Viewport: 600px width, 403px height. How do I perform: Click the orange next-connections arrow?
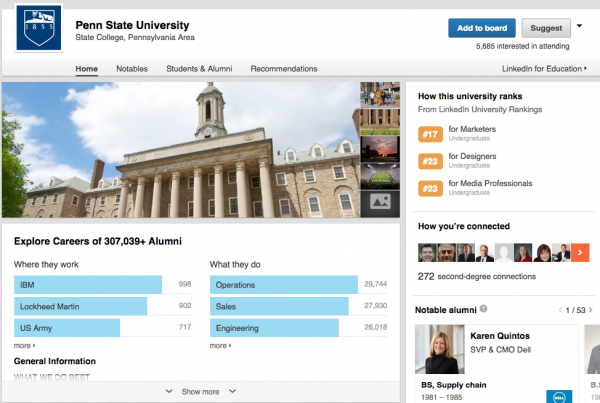pos(580,253)
